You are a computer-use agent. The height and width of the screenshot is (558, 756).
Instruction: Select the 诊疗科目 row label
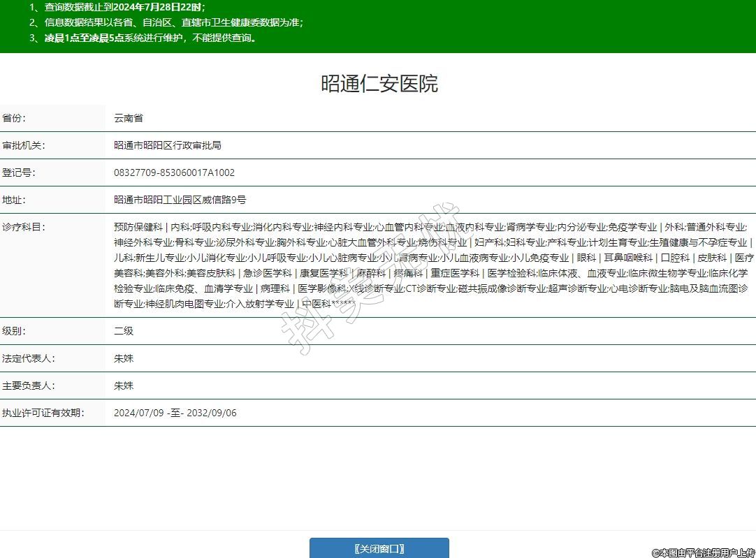tap(23, 227)
